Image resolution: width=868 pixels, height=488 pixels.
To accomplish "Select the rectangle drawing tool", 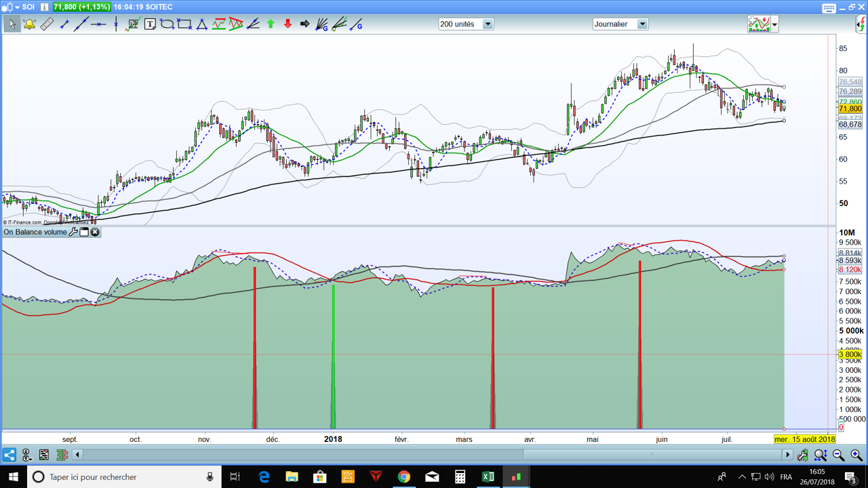I will (184, 24).
